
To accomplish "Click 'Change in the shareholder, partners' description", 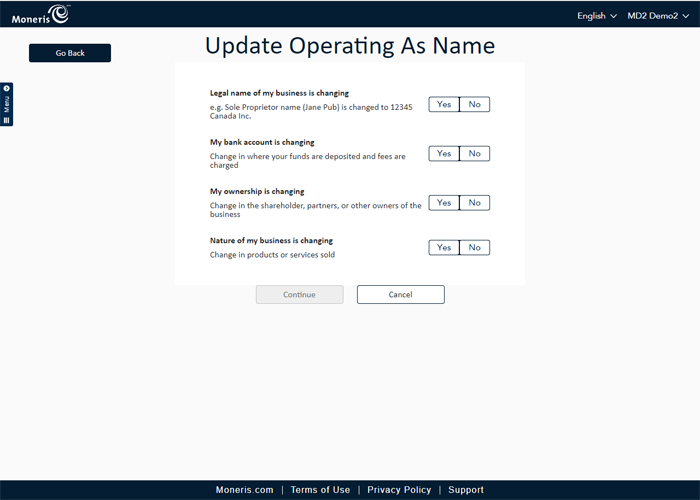I will click(x=316, y=209).
